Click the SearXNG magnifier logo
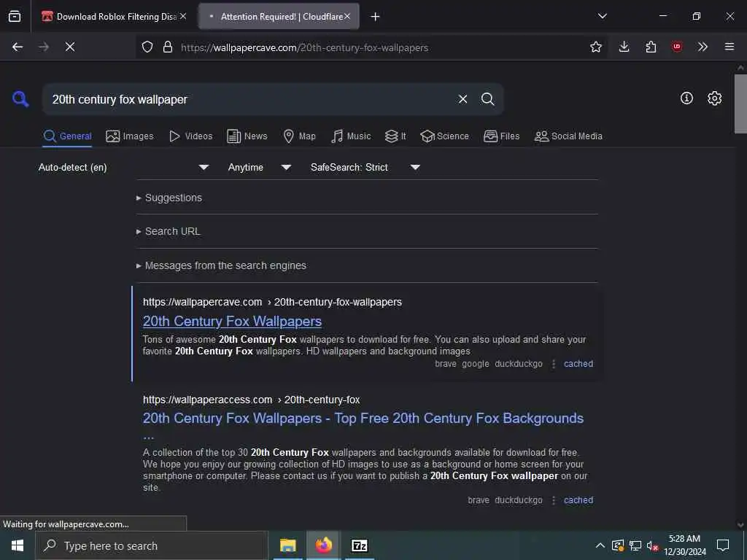Screen dimensions: 747x560 tap(20, 99)
